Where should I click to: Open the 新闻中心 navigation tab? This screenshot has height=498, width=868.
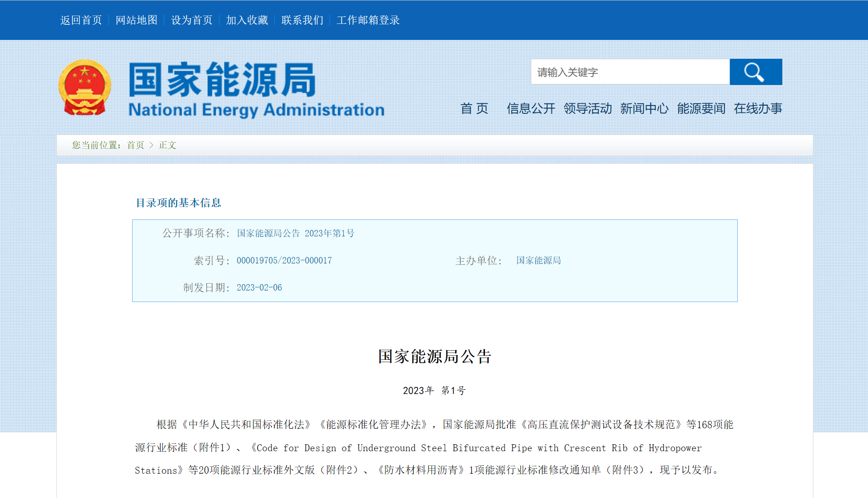[x=644, y=109]
